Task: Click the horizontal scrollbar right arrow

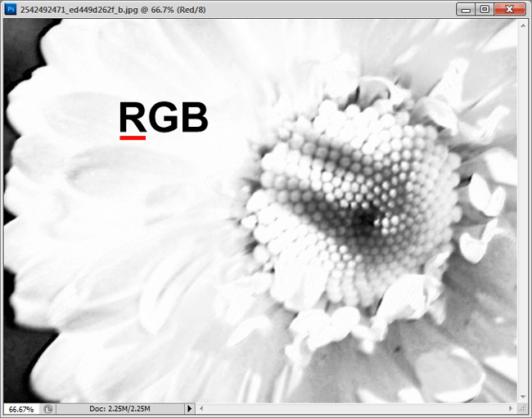Action: click(x=511, y=408)
